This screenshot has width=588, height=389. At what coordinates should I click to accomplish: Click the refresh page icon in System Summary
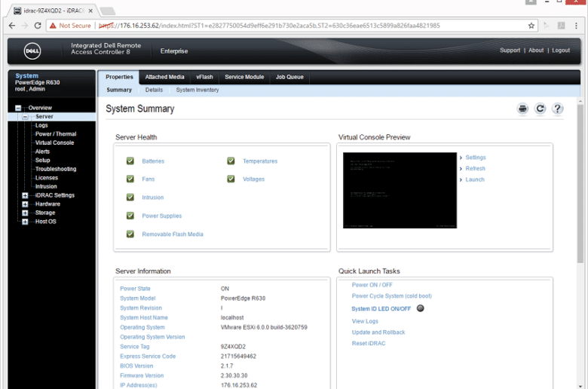(540, 109)
